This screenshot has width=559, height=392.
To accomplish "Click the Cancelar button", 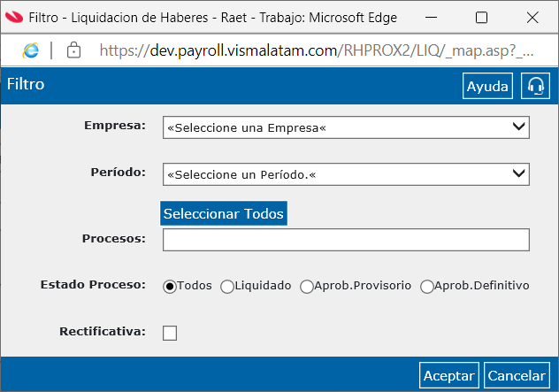I will (517, 375).
